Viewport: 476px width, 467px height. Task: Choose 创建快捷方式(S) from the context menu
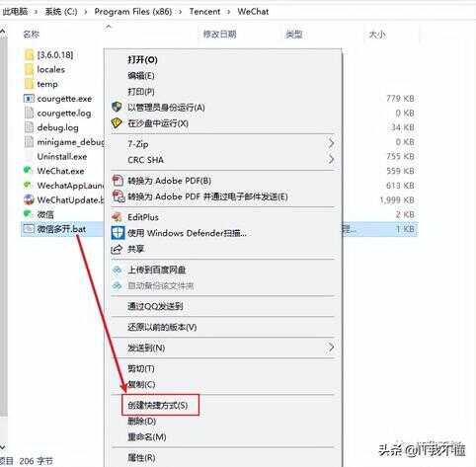pyautogui.click(x=158, y=405)
